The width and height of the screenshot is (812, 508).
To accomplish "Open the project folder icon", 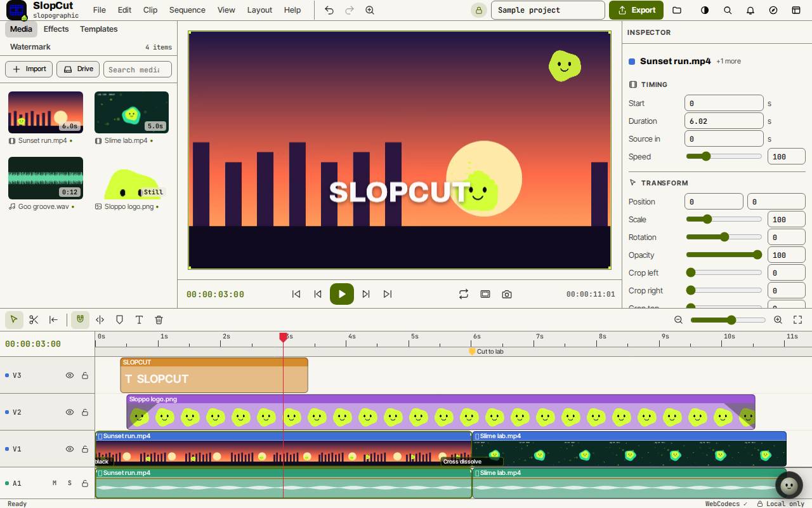I will coord(677,10).
